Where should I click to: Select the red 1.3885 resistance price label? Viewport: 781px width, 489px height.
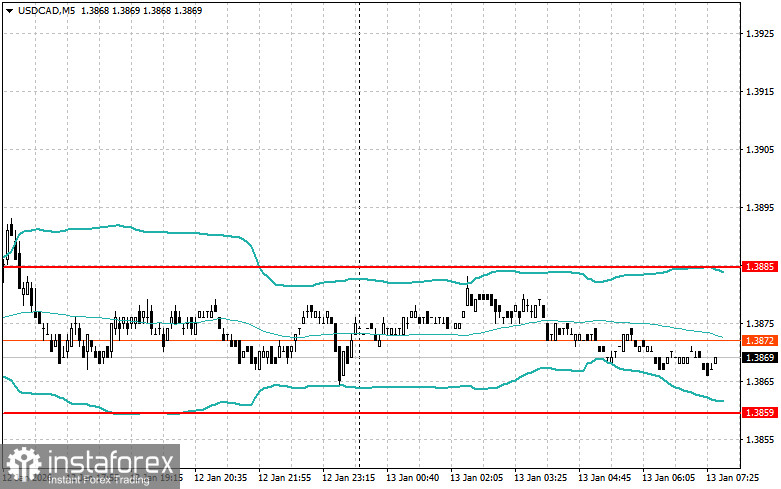tap(760, 267)
